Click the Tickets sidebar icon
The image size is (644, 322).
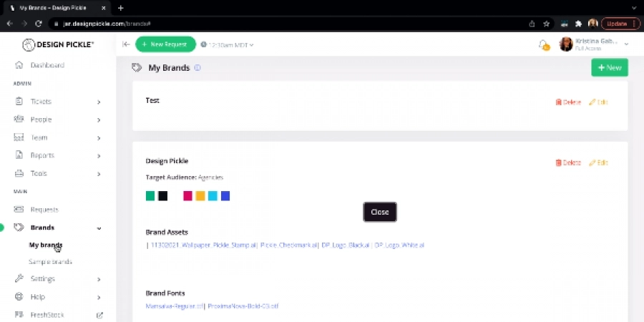[x=19, y=101]
